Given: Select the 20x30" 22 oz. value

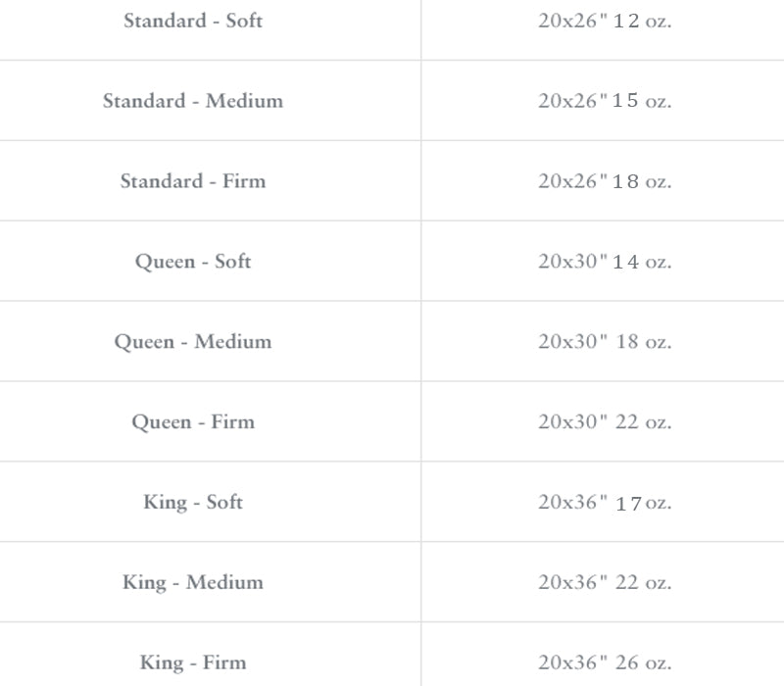Looking at the screenshot, I should 605,422.
